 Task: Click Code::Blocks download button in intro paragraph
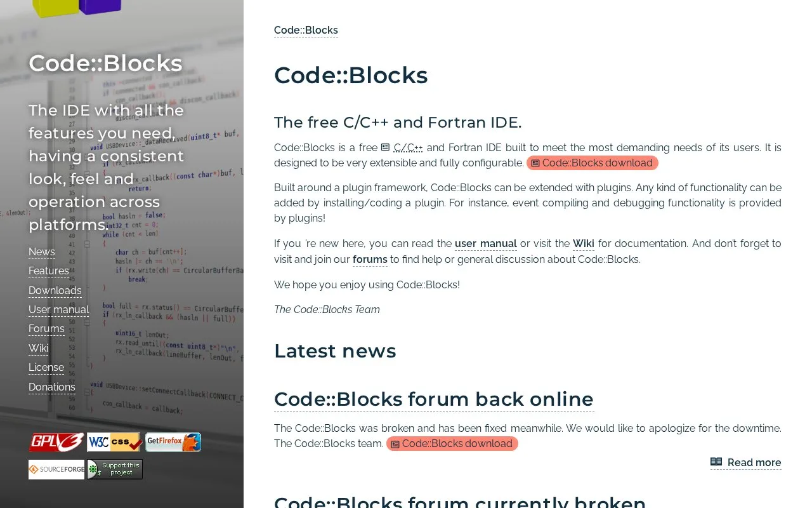tap(593, 163)
